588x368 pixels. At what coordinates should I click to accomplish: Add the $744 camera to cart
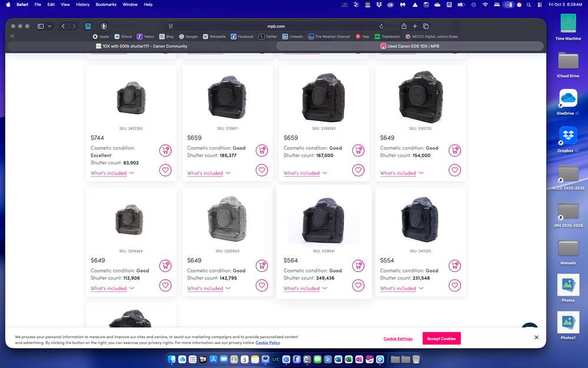pyautogui.click(x=165, y=151)
